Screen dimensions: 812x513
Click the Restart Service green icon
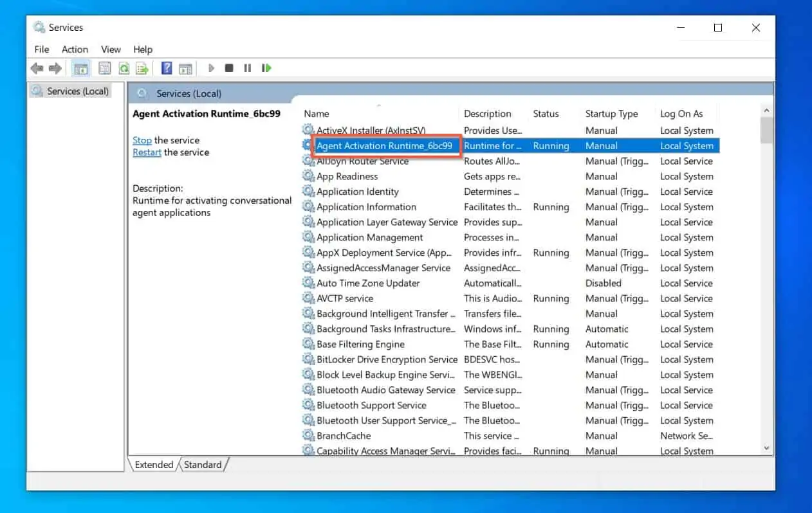(x=266, y=68)
